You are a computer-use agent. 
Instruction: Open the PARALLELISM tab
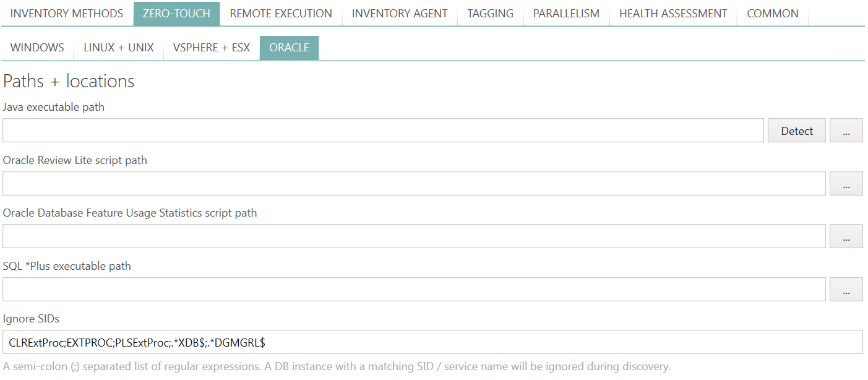tap(566, 13)
